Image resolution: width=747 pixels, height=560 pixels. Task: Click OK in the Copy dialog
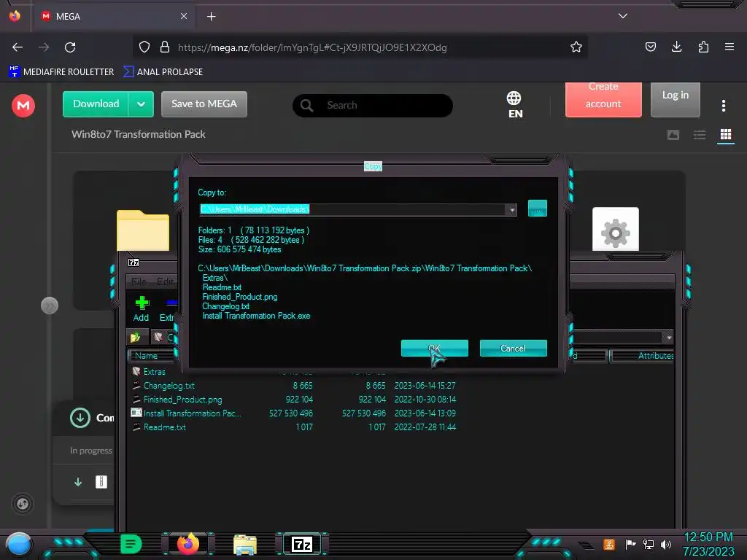coord(434,348)
